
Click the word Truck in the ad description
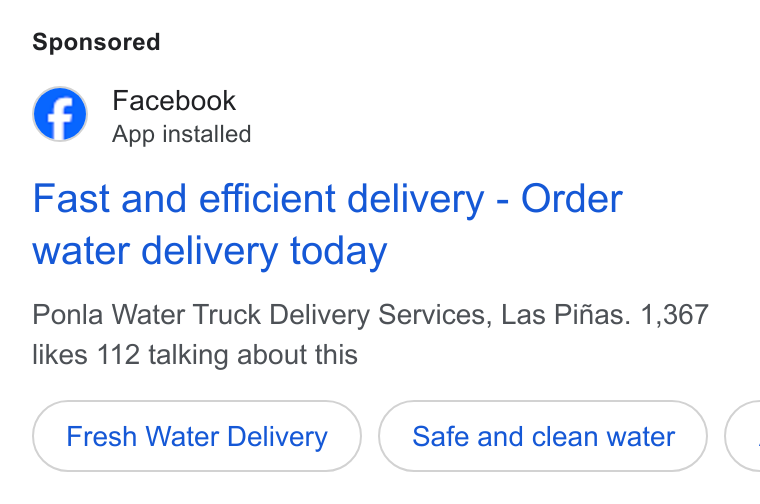[x=227, y=315]
